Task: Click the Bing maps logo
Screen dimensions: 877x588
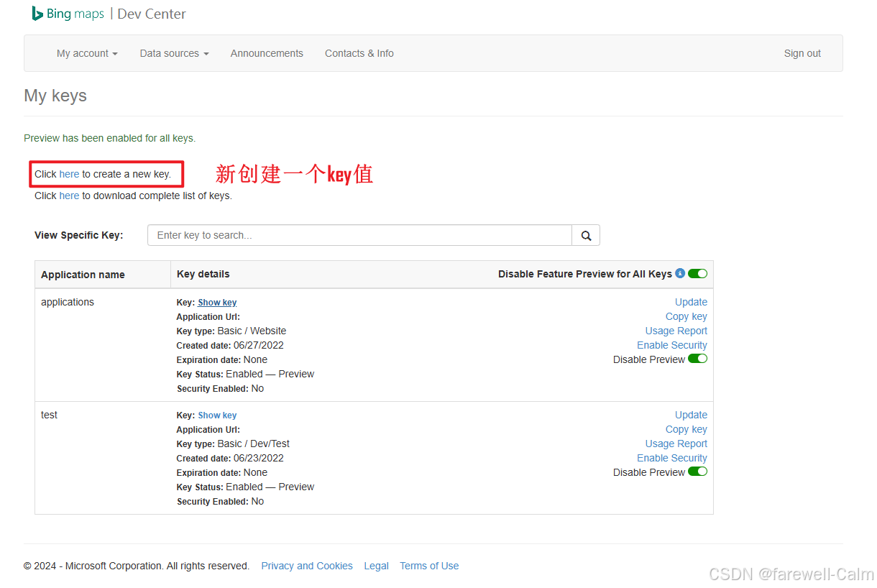Action: [x=68, y=14]
